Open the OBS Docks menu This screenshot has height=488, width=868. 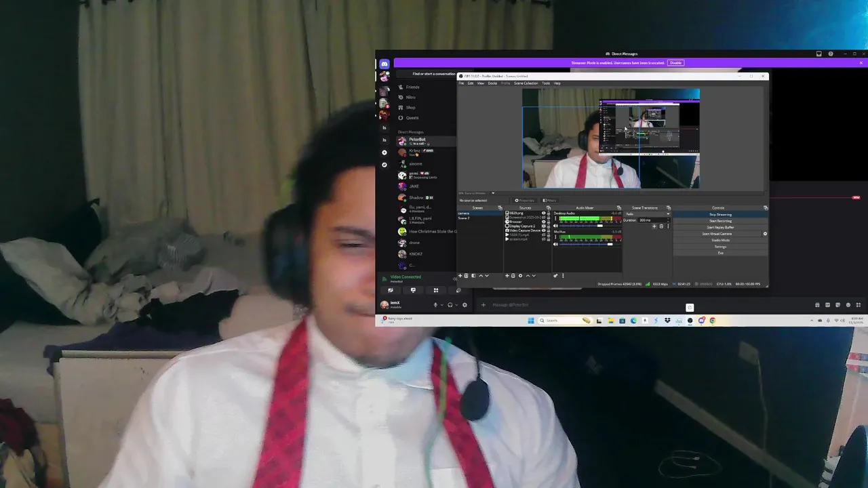pos(492,83)
